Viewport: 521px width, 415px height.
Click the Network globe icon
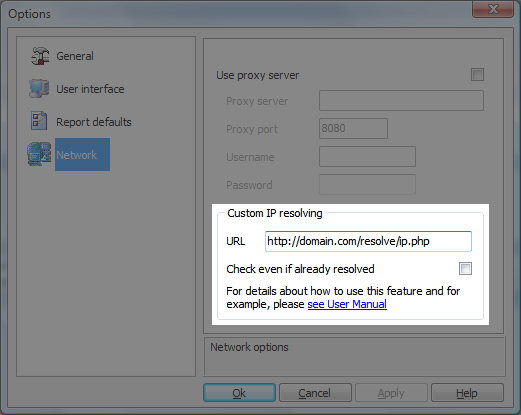(x=39, y=154)
